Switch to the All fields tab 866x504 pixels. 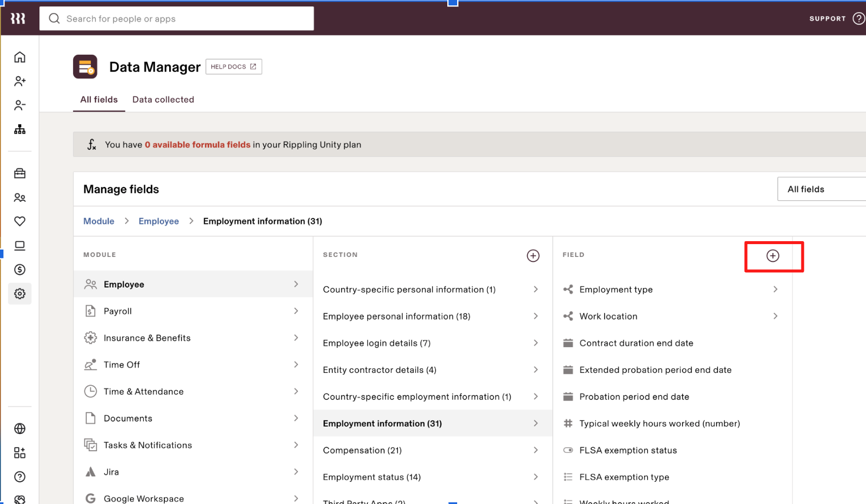coord(99,100)
